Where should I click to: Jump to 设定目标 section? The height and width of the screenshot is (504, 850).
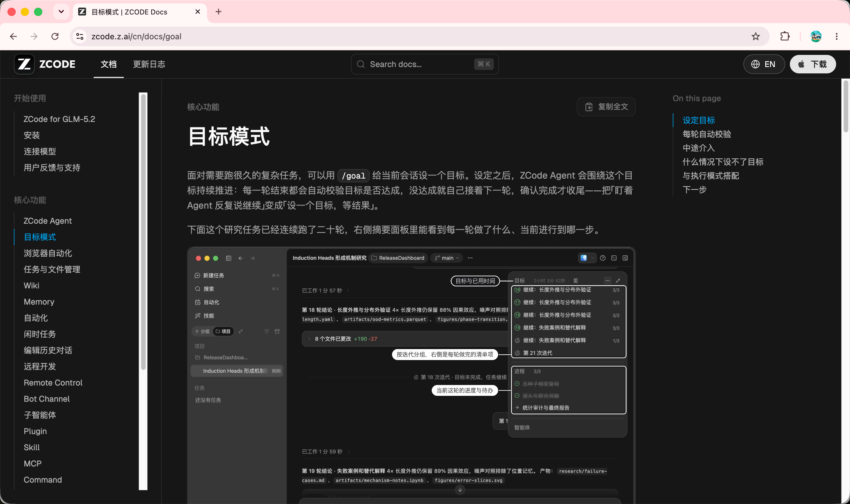coord(699,120)
